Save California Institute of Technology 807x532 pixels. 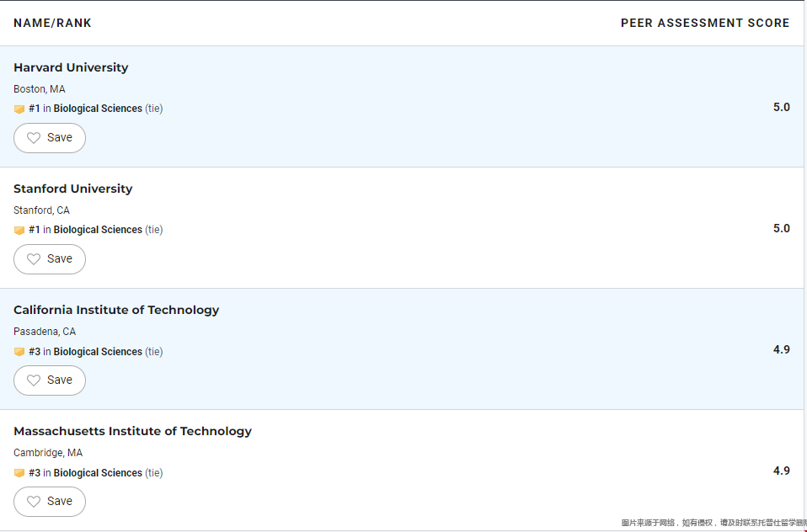click(x=50, y=380)
